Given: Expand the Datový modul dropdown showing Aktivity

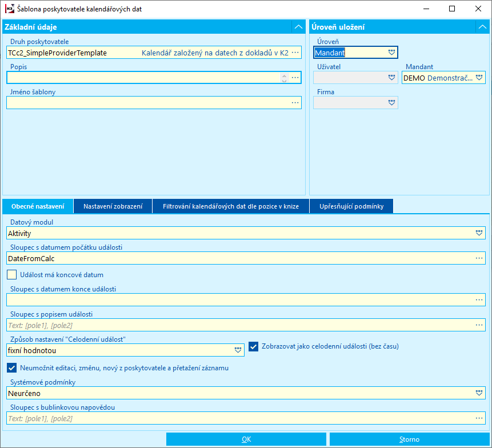Looking at the screenshot, I should [479, 233].
